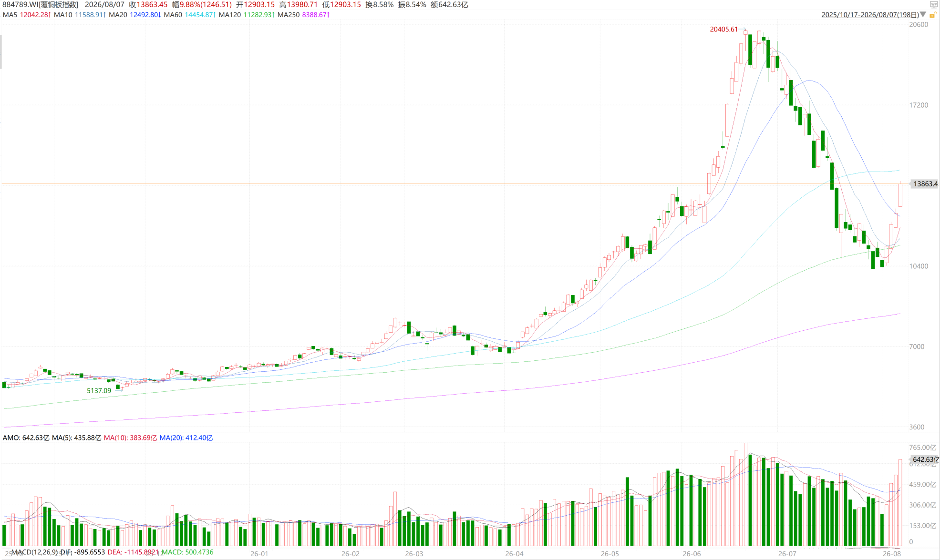The width and height of the screenshot is (940, 560).
Task: Click the AMO: 642.63亿 volume label
Action: [26, 438]
